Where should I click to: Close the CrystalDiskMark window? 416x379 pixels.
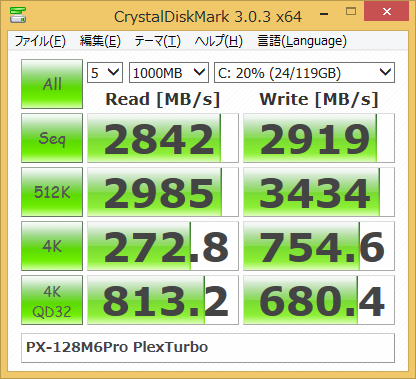tap(387, 11)
